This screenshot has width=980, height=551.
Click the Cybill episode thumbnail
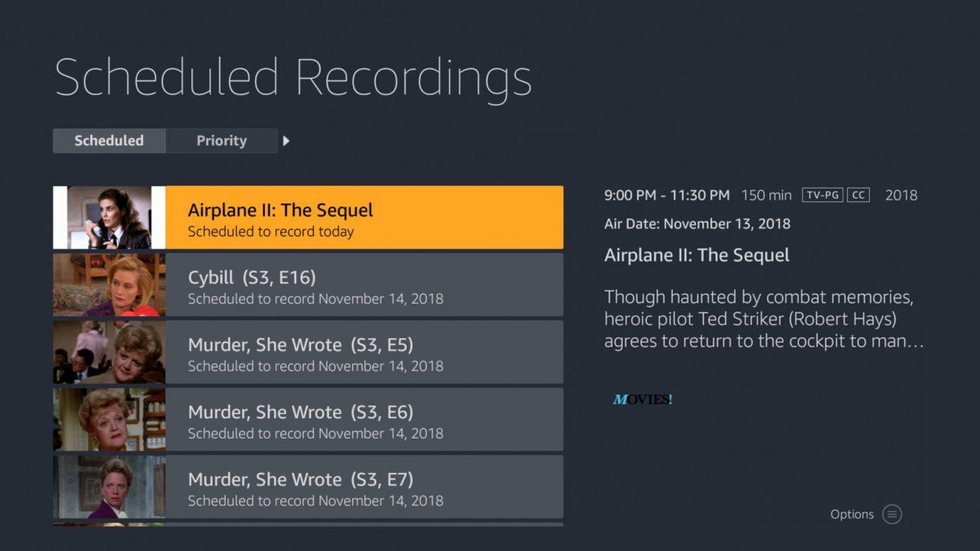tap(109, 285)
